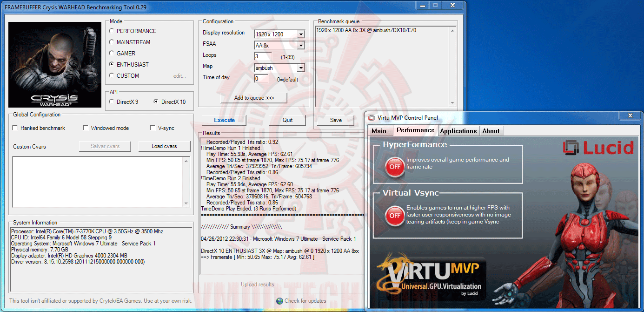Click the Custom Cvars text area
The width and height of the screenshot is (644, 312).
coord(98,182)
